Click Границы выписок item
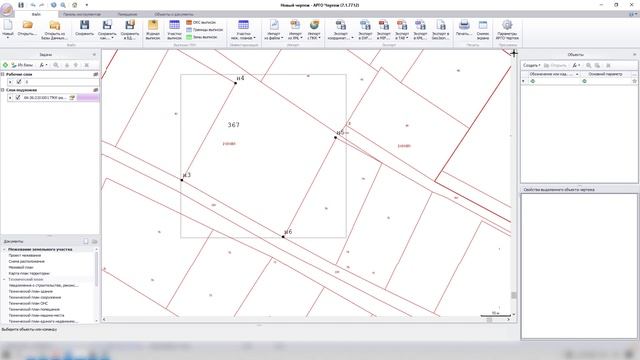The height and width of the screenshot is (360, 640). pyautogui.click(x=204, y=29)
